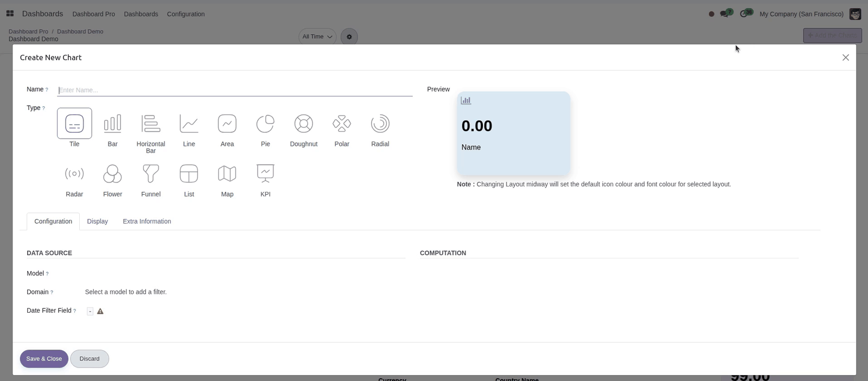Click the dark status dot in top bar

click(x=711, y=14)
